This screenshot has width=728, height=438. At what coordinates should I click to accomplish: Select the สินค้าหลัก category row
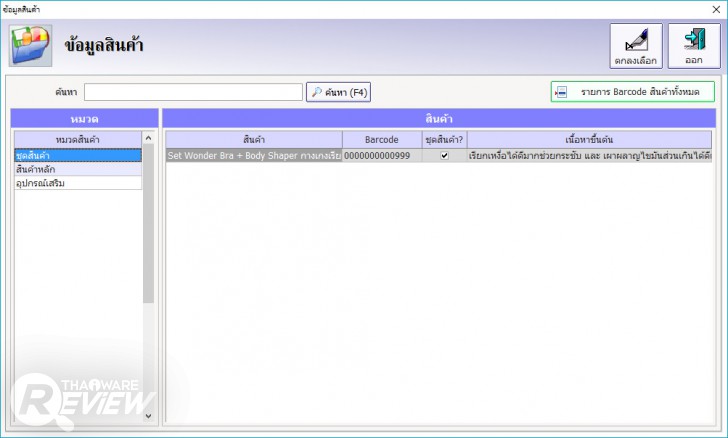click(x=78, y=169)
